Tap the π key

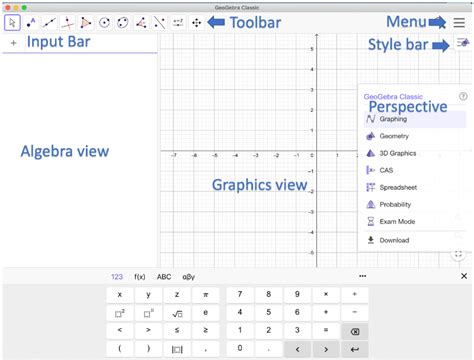tap(206, 294)
